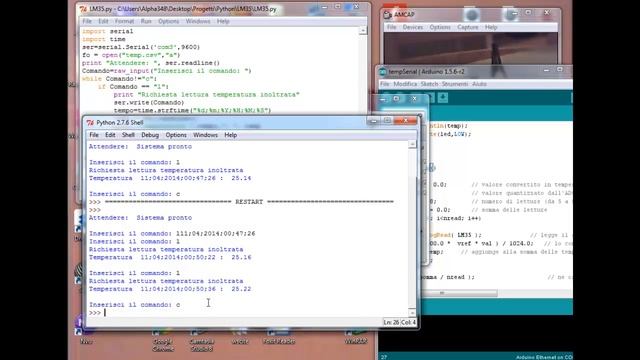Open Debug menu in Python Shell
This screenshot has height=360, width=640.
[x=150, y=135]
